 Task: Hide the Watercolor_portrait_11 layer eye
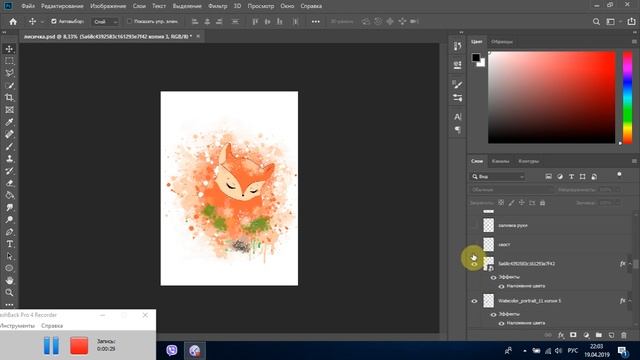(474, 301)
